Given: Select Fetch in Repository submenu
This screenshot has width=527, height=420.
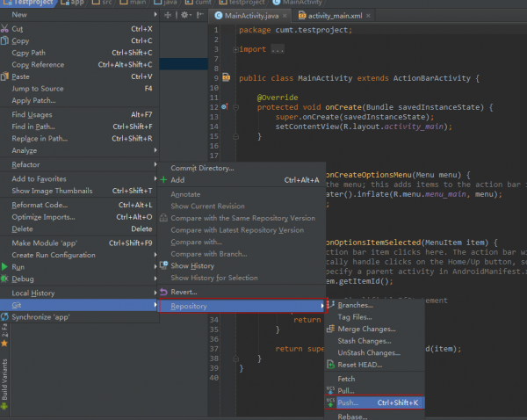Looking at the screenshot, I should 374,379.
